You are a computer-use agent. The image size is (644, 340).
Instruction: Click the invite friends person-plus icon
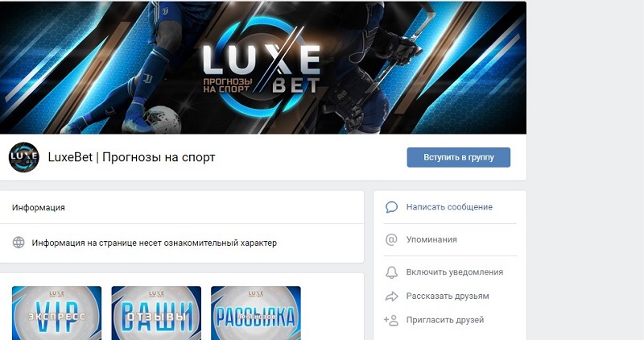coord(391,321)
